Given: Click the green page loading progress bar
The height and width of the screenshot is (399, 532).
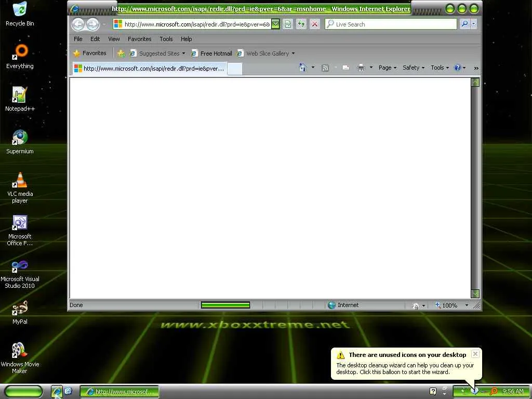Looking at the screenshot, I should click(x=225, y=305).
